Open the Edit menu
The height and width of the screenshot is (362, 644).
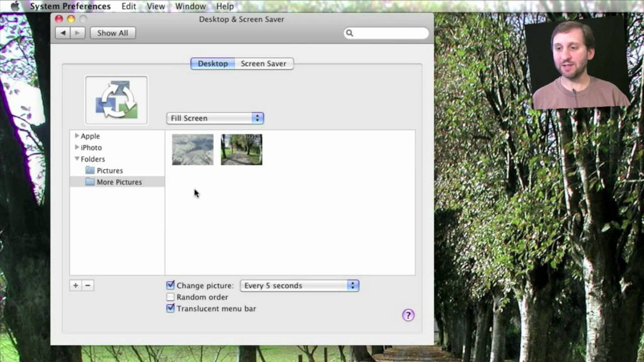(x=129, y=6)
